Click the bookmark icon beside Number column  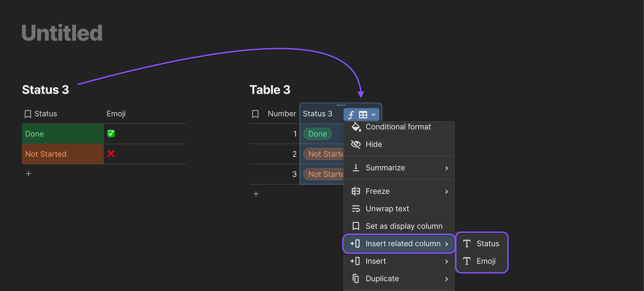[x=255, y=114]
